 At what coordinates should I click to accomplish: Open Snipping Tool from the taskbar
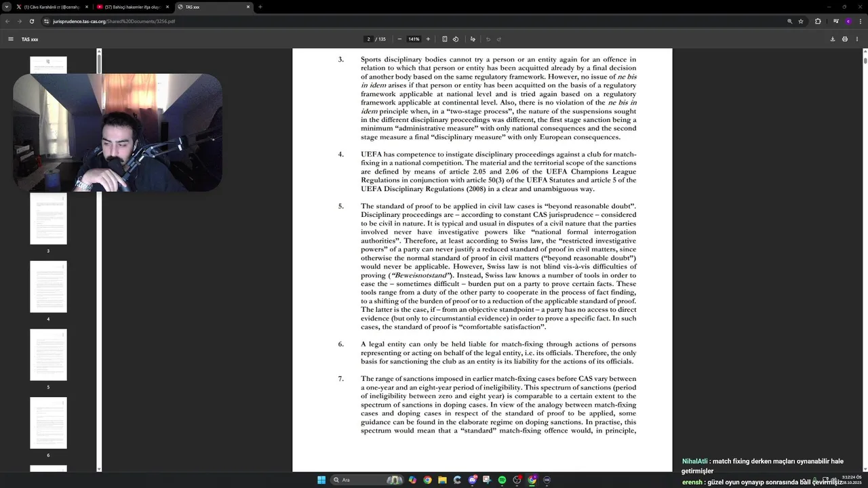[487, 480]
